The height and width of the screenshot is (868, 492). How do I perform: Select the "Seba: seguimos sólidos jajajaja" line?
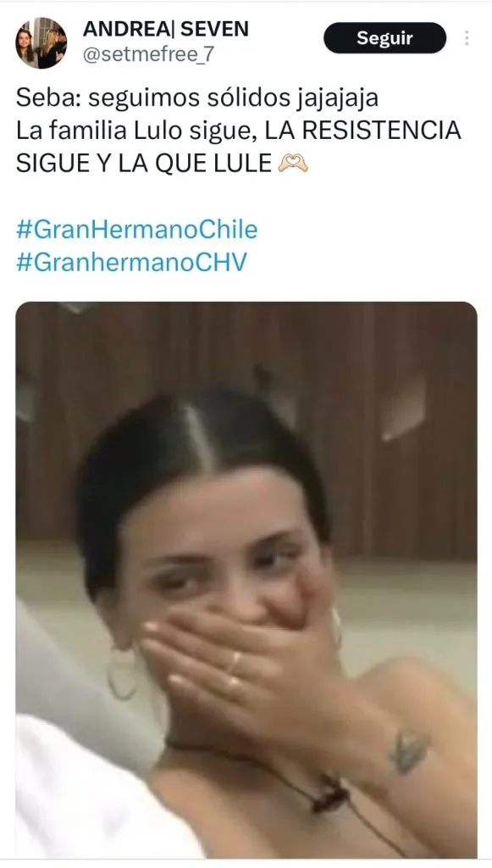pos(197,98)
